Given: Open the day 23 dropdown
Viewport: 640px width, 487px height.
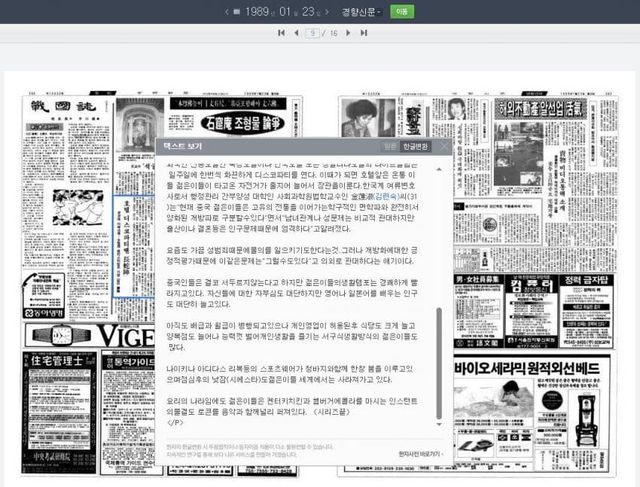Looking at the screenshot, I should tap(315, 12).
